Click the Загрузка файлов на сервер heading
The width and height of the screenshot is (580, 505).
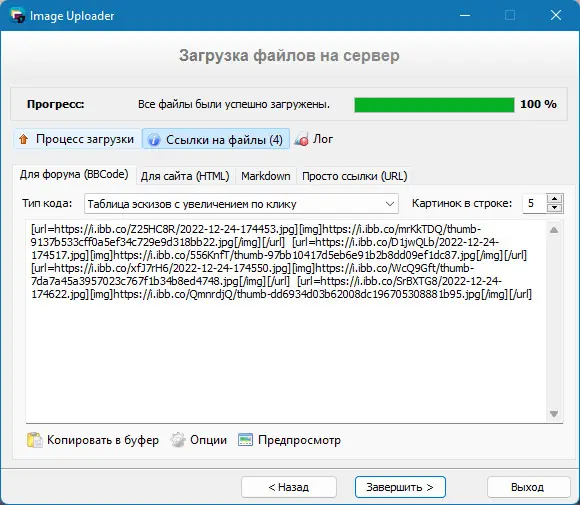[x=289, y=55]
